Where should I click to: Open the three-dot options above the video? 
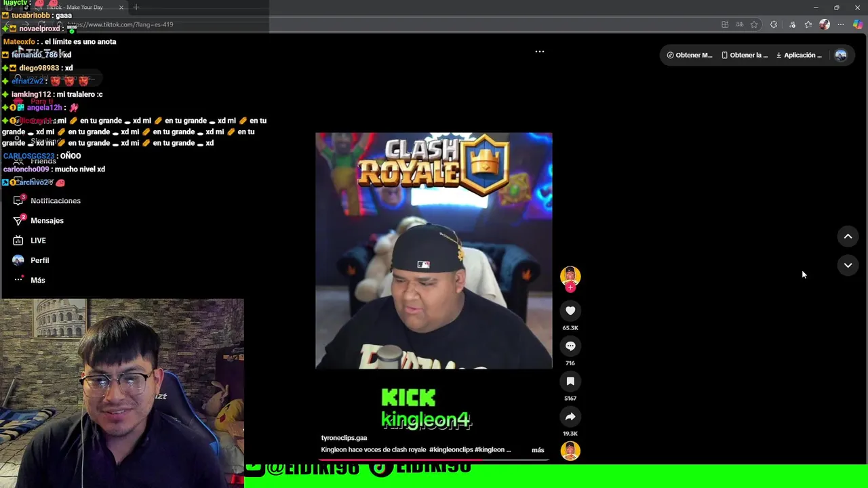540,52
